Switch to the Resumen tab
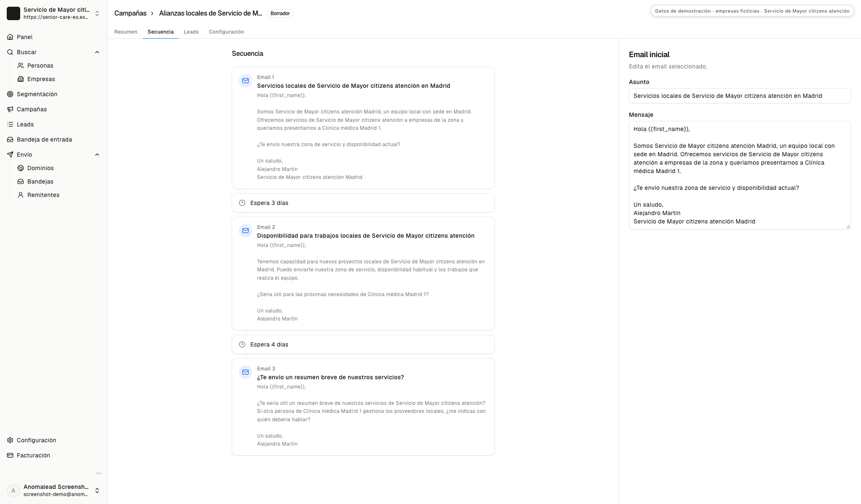Viewport: 861px width, 504px height. (126, 32)
